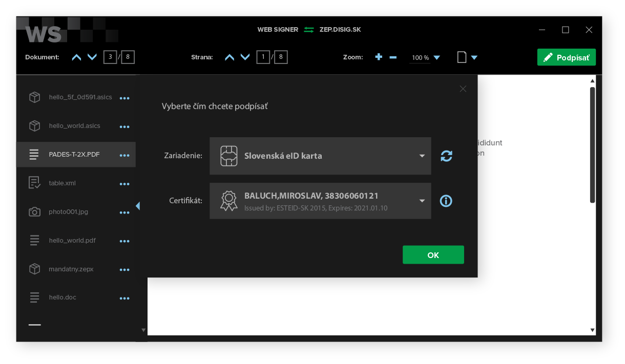This screenshot has width=625, height=364.
Task: Open options menu for mandatny.zepx
Action: [124, 270]
